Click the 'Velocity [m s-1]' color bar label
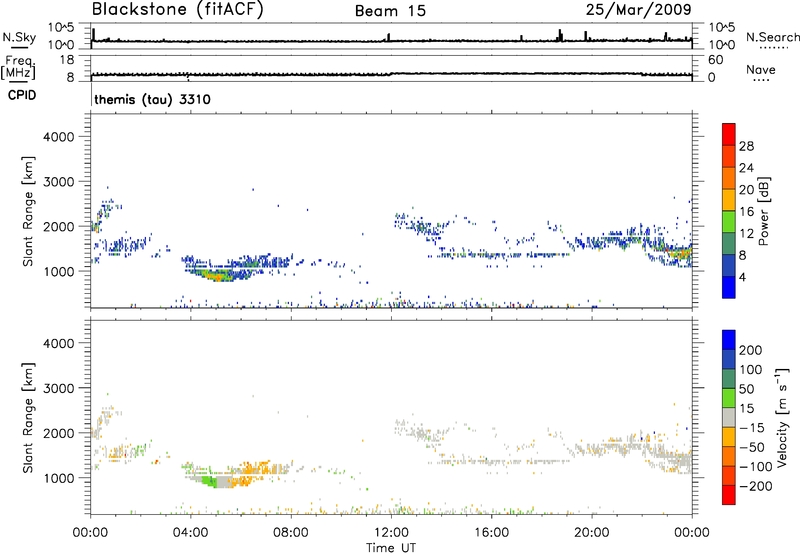This screenshot has height=554, width=800. click(x=782, y=417)
